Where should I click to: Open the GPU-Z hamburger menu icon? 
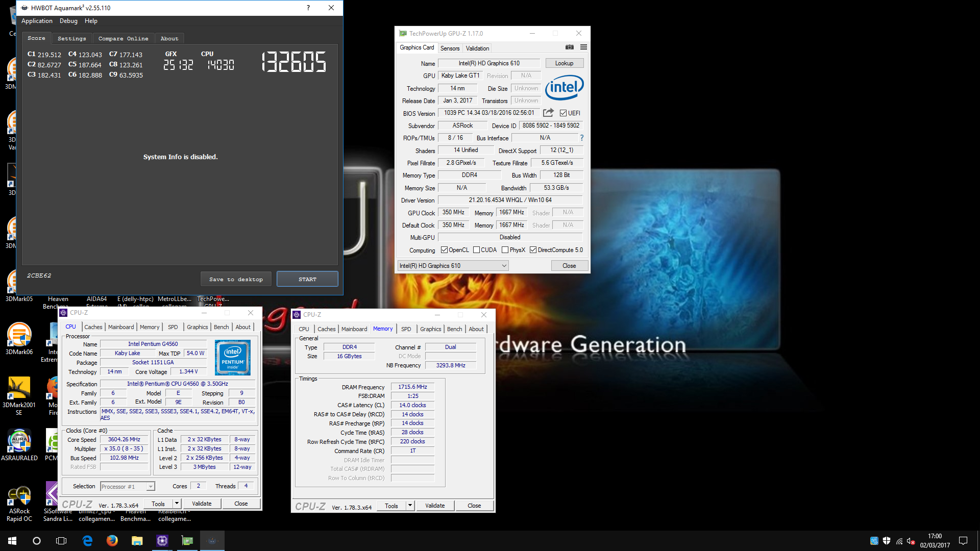tap(583, 47)
